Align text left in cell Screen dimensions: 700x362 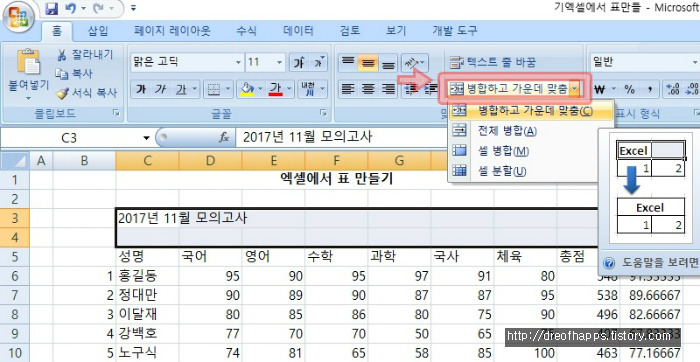[x=347, y=89]
